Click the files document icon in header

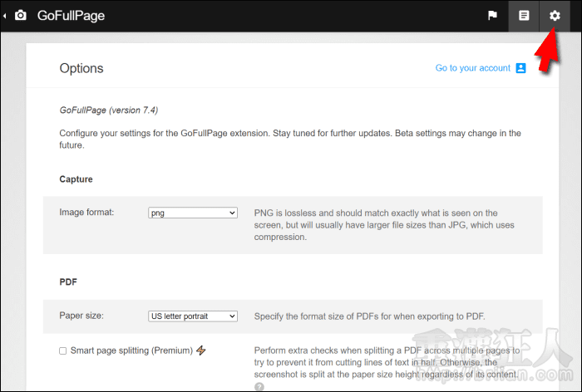pos(524,16)
